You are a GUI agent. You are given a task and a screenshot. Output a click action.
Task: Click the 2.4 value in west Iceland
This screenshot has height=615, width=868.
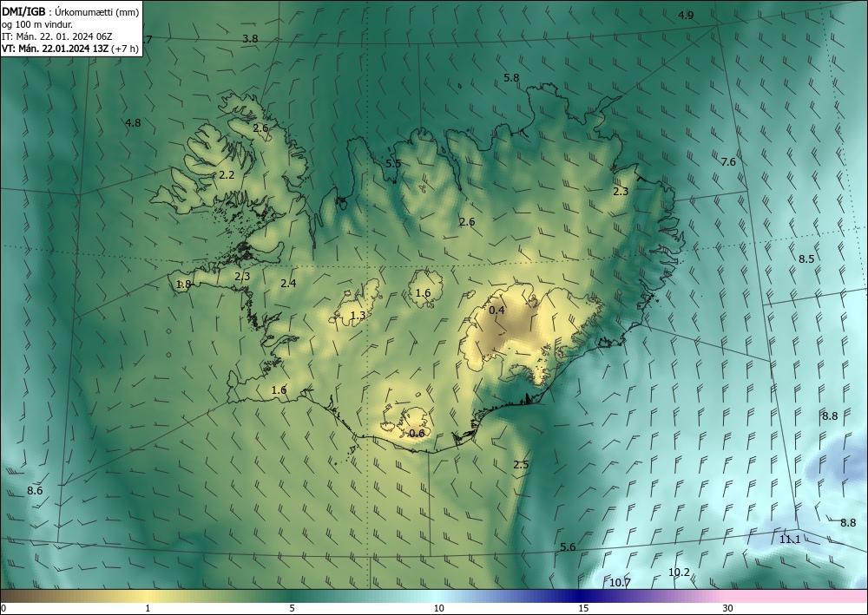(x=288, y=283)
